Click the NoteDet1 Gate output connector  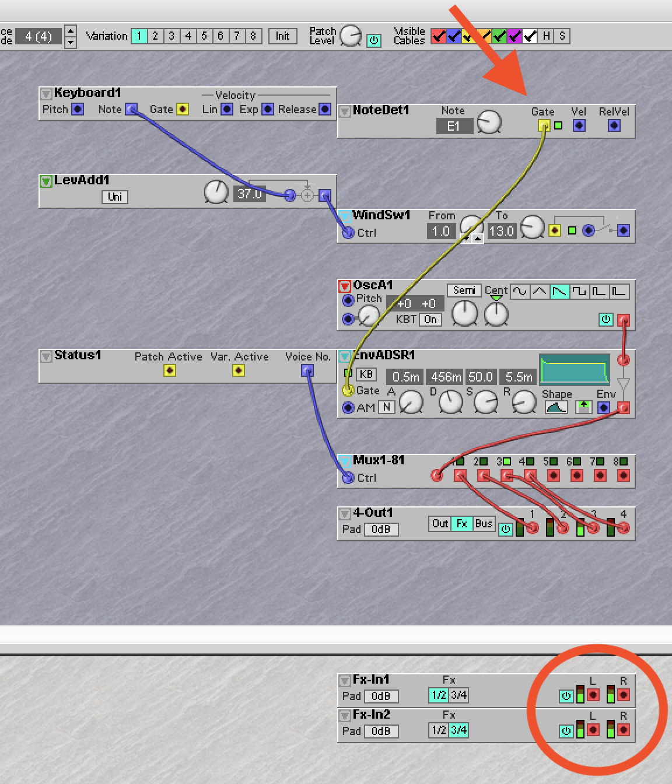pos(544,125)
